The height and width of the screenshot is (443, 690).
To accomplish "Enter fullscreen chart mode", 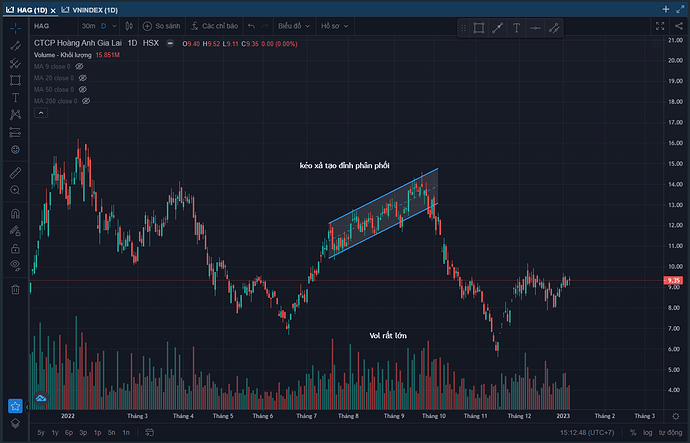I will 660,26.
